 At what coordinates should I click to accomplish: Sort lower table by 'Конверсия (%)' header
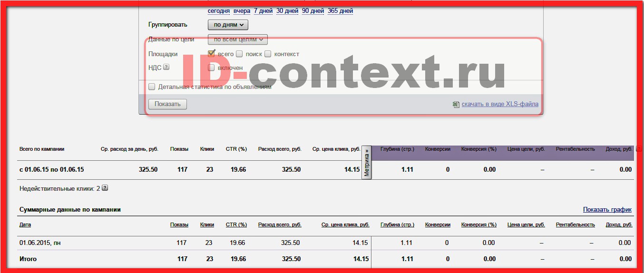(x=479, y=224)
